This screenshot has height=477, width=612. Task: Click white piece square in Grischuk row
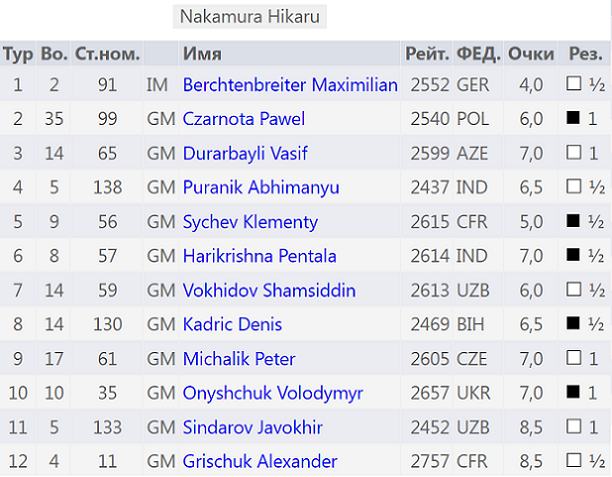coord(573,461)
